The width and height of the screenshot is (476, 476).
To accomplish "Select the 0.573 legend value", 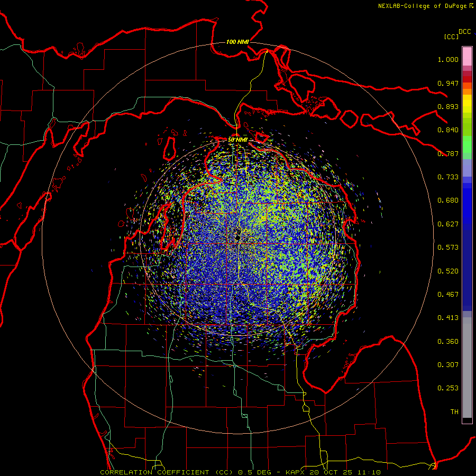I will (448, 248).
